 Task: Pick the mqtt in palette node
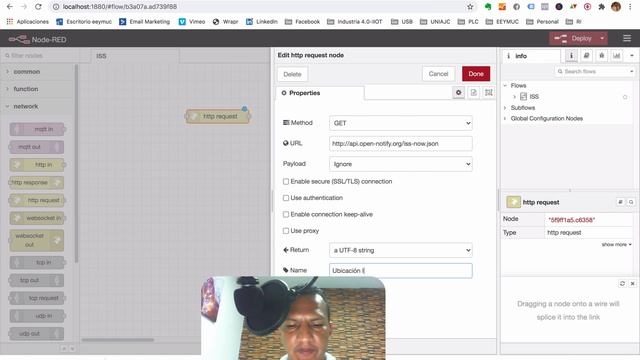[x=37, y=129]
